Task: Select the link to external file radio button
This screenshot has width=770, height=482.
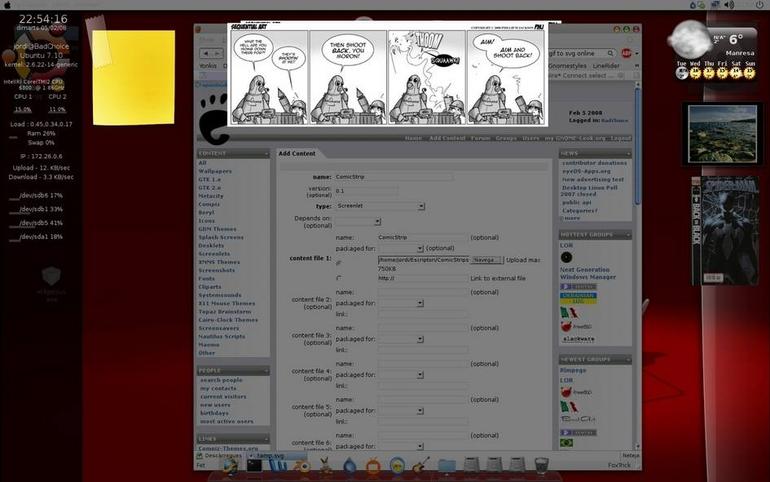Action: pyautogui.click(x=338, y=278)
